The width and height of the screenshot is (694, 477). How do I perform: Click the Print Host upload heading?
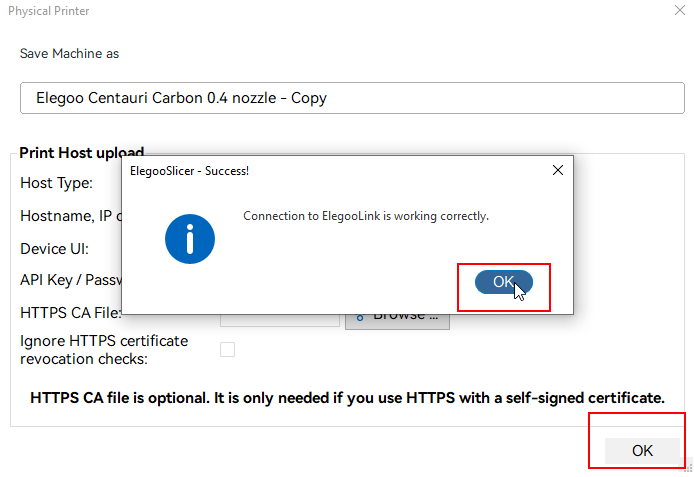click(82, 152)
